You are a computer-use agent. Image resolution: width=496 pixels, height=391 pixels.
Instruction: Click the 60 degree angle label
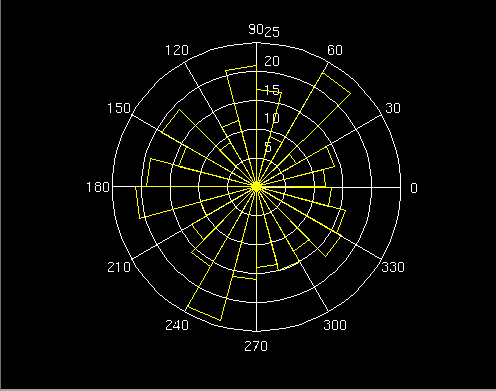(335, 50)
